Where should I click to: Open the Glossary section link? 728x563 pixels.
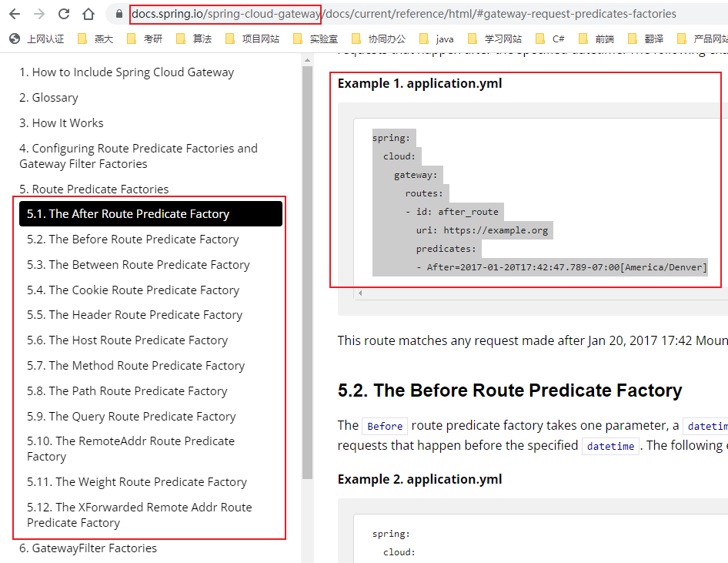pyautogui.click(x=48, y=98)
